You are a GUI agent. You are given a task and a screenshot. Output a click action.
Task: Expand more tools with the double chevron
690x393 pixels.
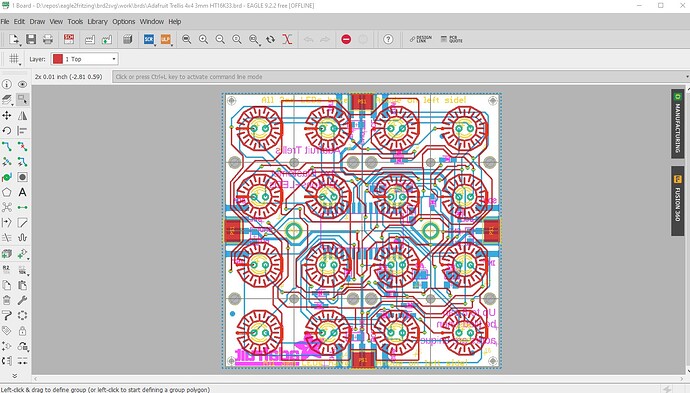pos(15,375)
